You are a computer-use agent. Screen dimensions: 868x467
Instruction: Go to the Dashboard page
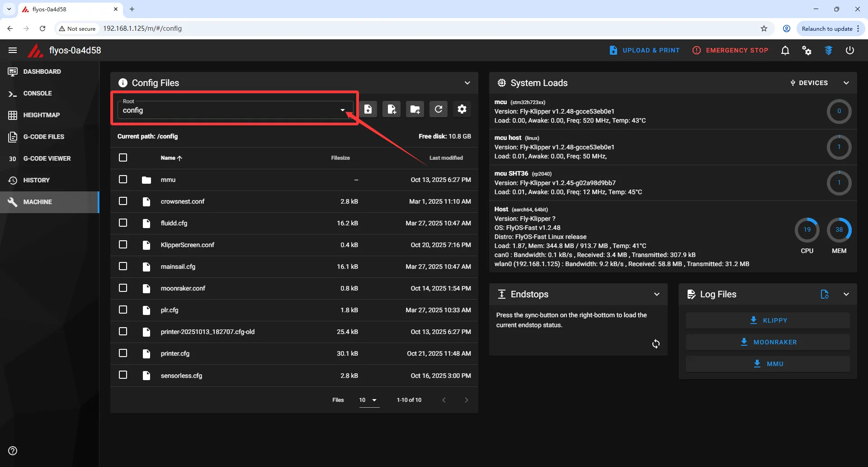42,71
